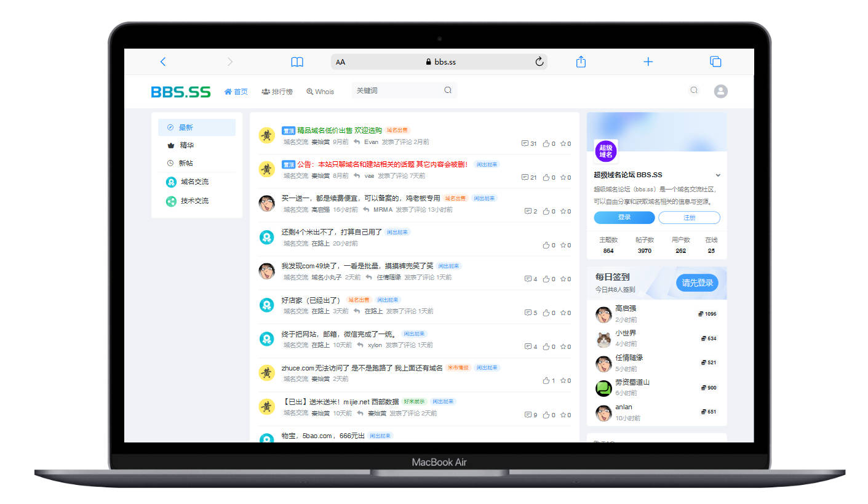
Task: Open 排行榜 ranking navigation item
Action: tap(277, 92)
